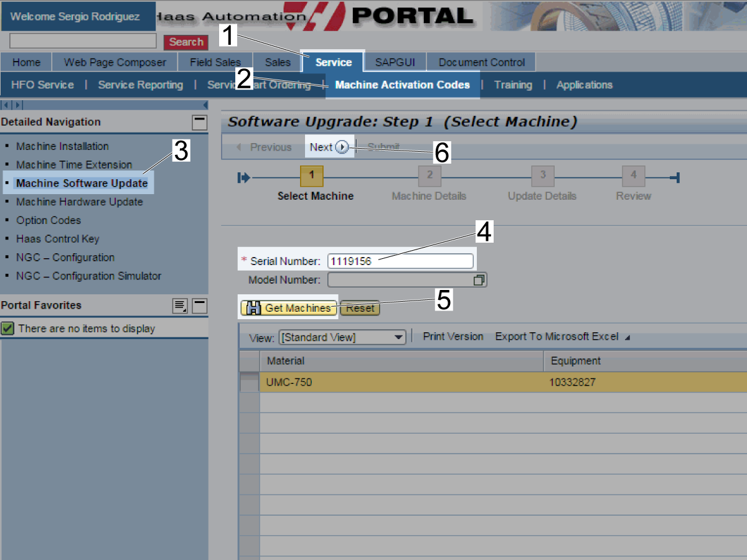The width and height of the screenshot is (747, 560).
Task: Click the roadmap start arrow icon
Action: click(243, 179)
